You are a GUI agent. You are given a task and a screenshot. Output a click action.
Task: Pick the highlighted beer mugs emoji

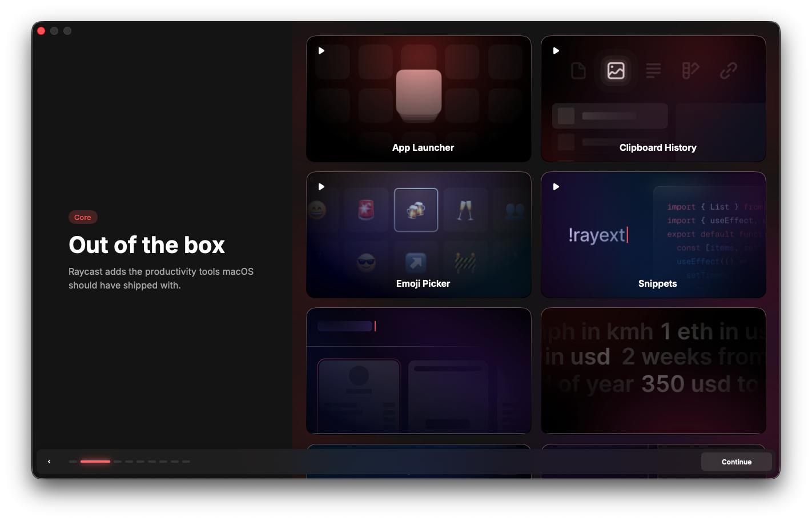click(416, 210)
